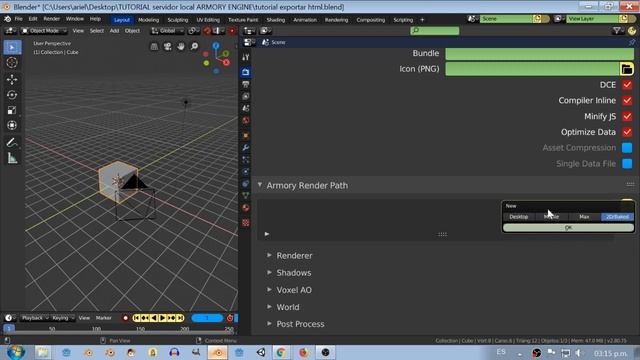Screen dimensions: 640x360
Task: Open the Object Mode dropdown
Action: click(x=44, y=31)
